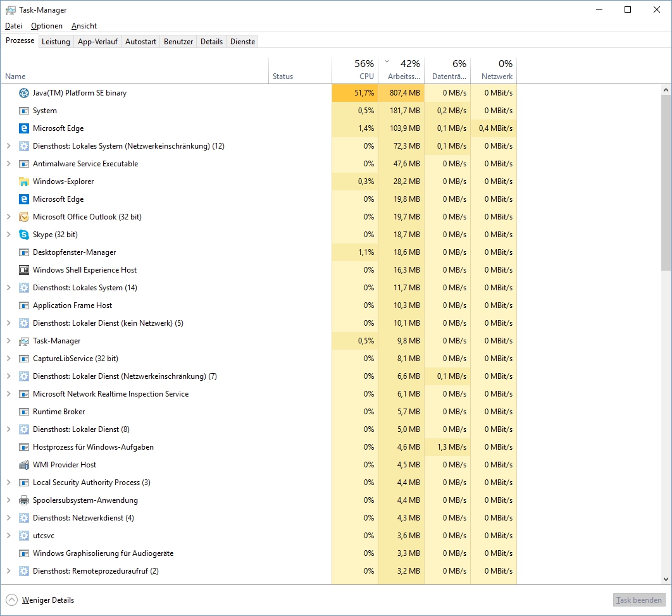Click the scrollbar down arrow
672x616 pixels.
click(666, 579)
